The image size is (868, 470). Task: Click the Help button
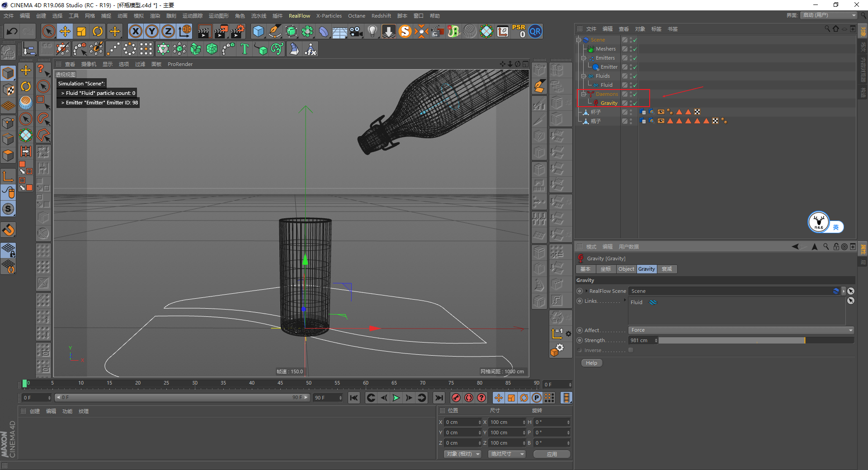click(591, 363)
